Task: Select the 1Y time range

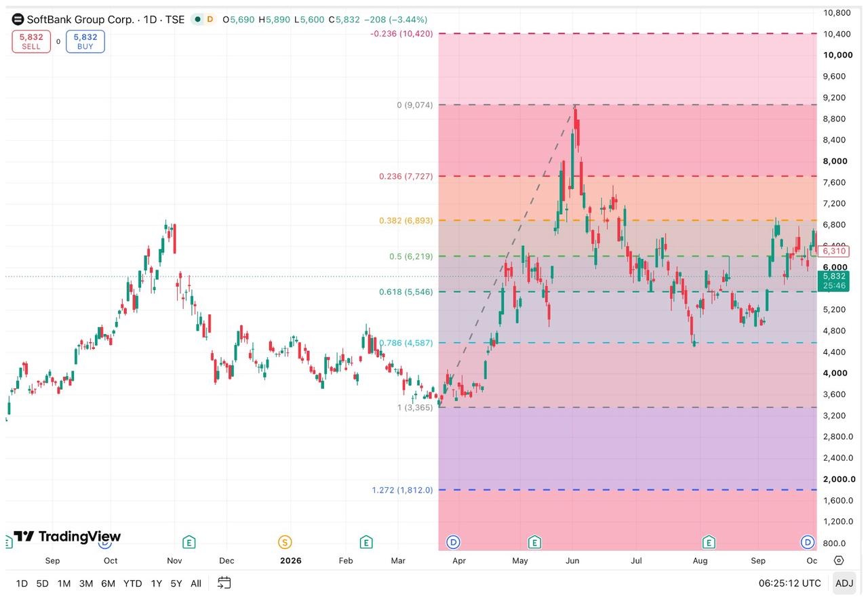Action: [156, 583]
